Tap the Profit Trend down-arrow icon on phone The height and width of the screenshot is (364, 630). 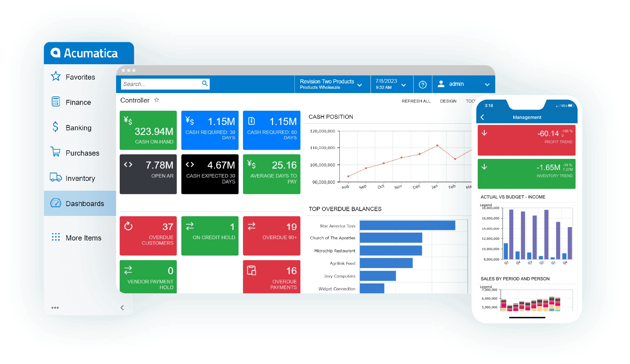(x=484, y=133)
